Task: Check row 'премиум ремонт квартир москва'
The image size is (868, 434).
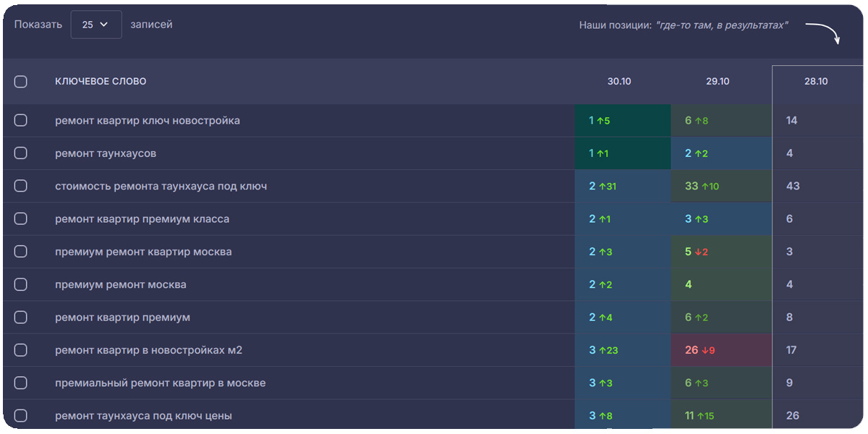Action: (x=21, y=252)
